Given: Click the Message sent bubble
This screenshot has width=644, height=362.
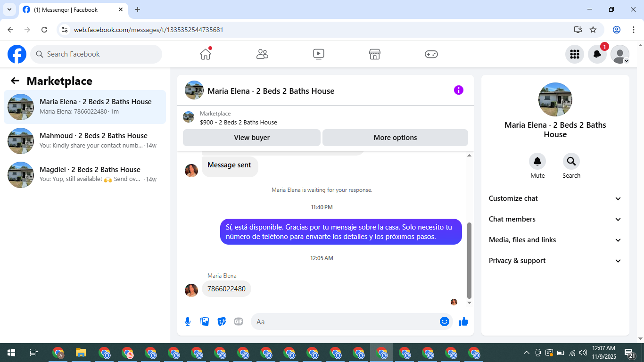Looking at the screenshot, I should (230, 166).
